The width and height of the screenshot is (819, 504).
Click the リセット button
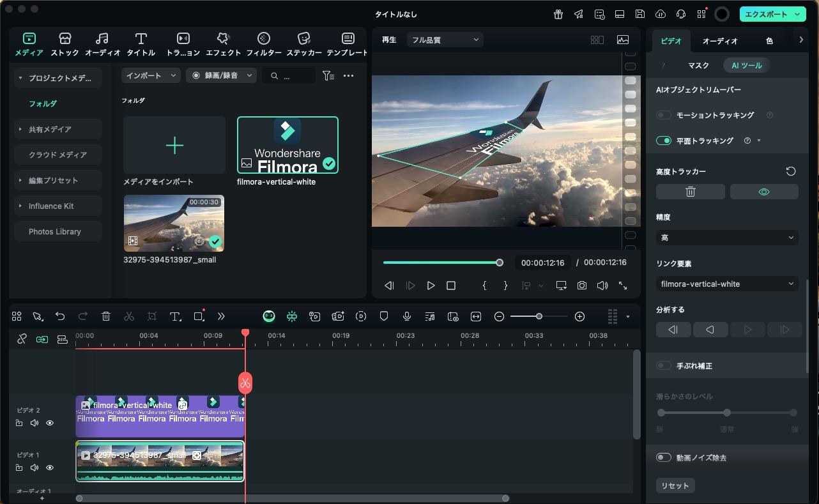pyautogui.click(x=675, y=485)
